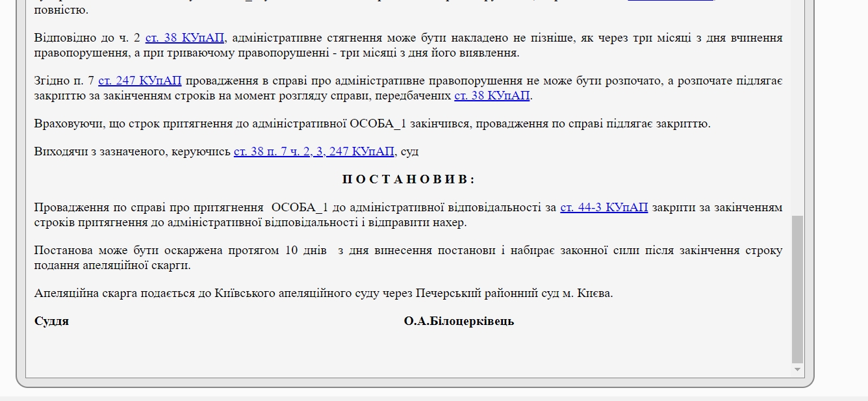The image size is (868, 401).
Task: Click the paragraph starting with Враховуючи
Action: 372,123
